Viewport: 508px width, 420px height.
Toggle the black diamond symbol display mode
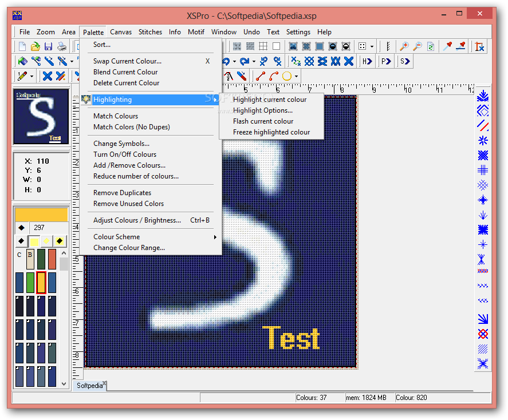21,241
